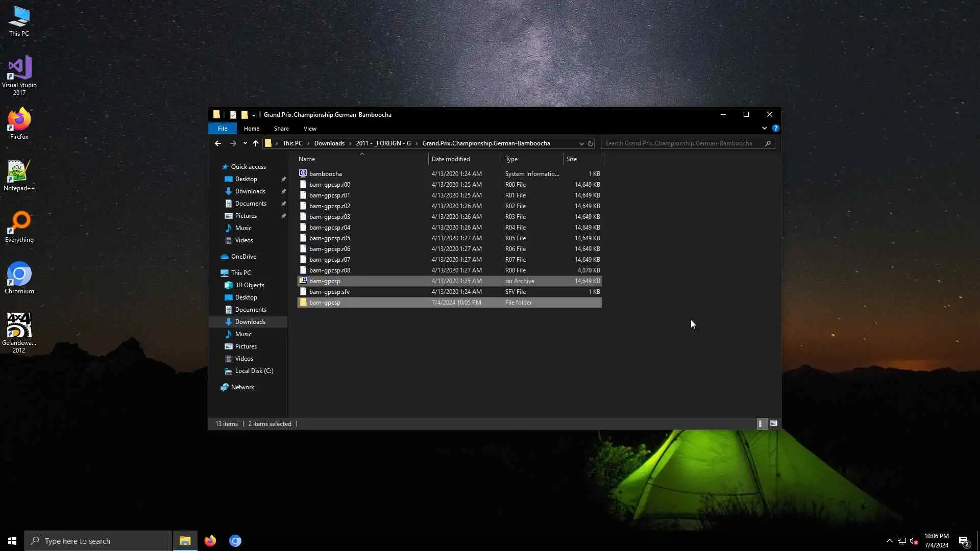Open recent locations dropdown arrow
This screenshot has width=980, height=551.
245,143
